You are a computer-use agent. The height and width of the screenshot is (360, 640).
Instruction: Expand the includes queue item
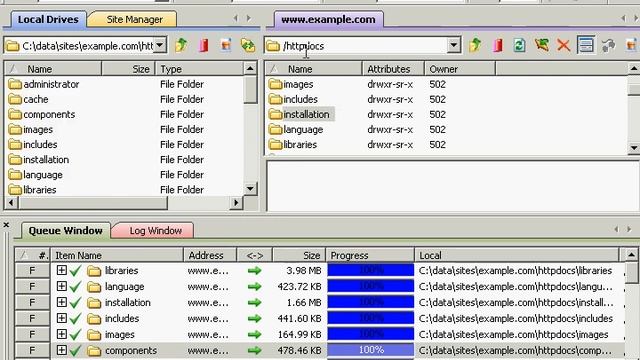pyautogui.click(x=62, y=318)
